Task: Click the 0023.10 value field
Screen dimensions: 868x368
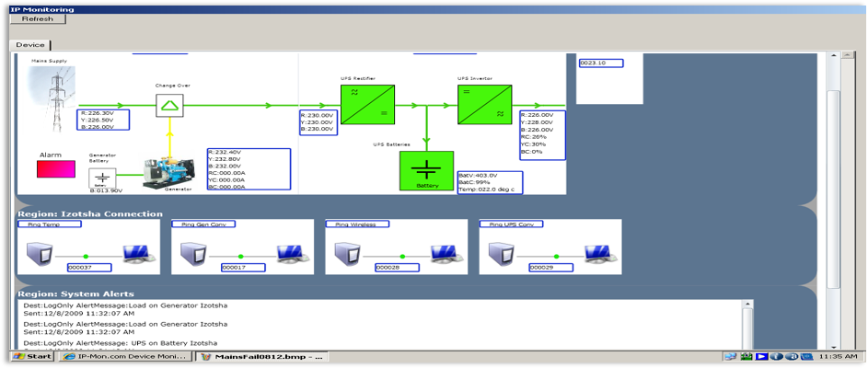Action: [x=600, y=63]
